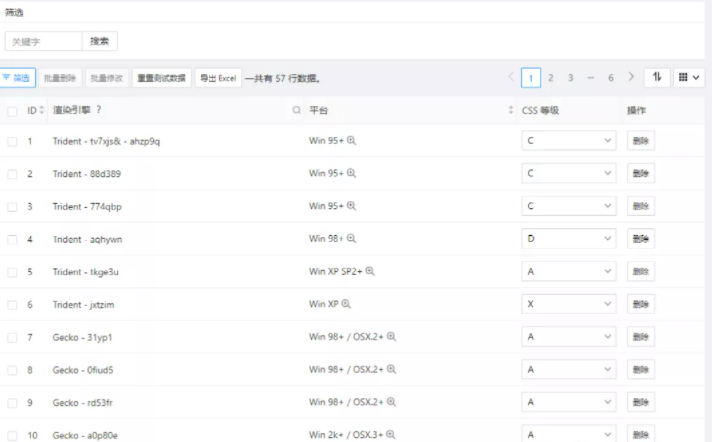Open CSS grade dropdown for Trident - 774qbp
The image size is (712, 442).
click(569, 206)
